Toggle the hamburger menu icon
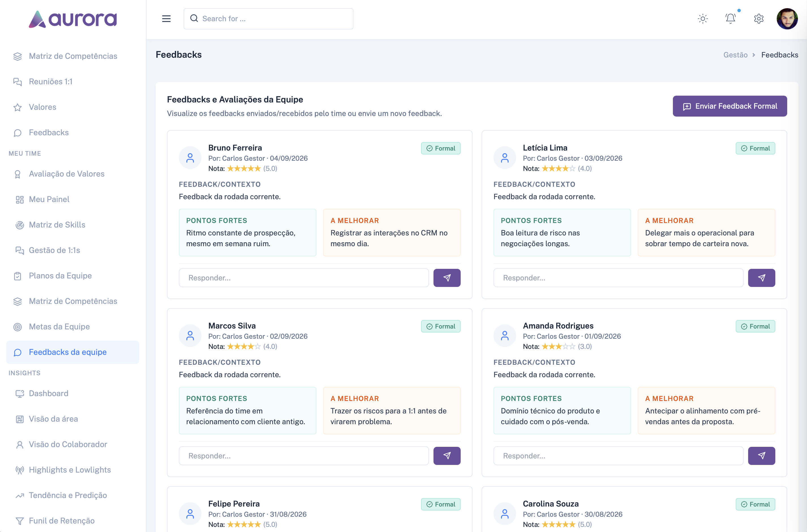Screen dimensions: 807x532 point(166,19)
